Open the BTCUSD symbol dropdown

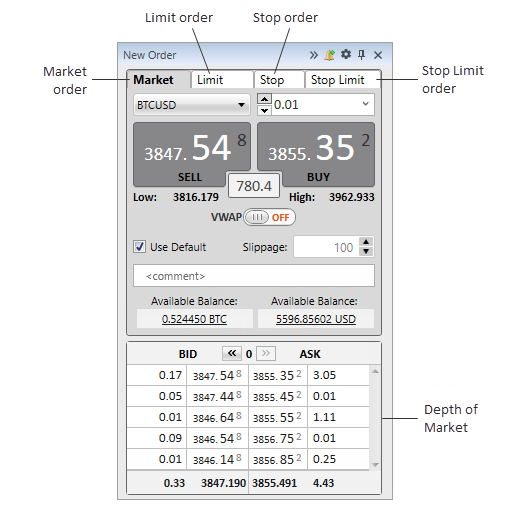coord(192,105)
